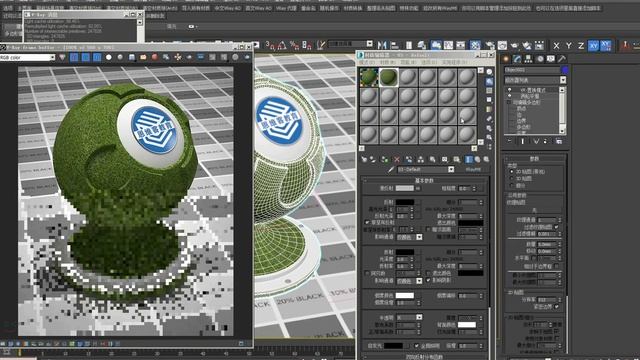
Task: Open the Hierarchy tab in command panel
Action: pos(528,59)
